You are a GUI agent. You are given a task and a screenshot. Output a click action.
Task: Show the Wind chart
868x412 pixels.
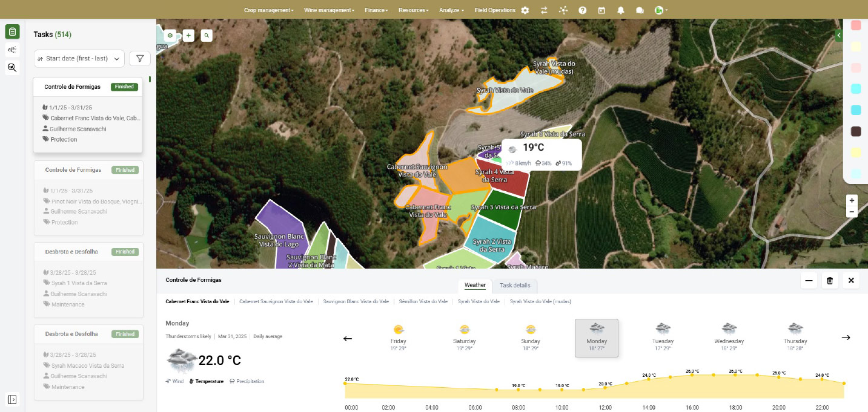point(174,381)
